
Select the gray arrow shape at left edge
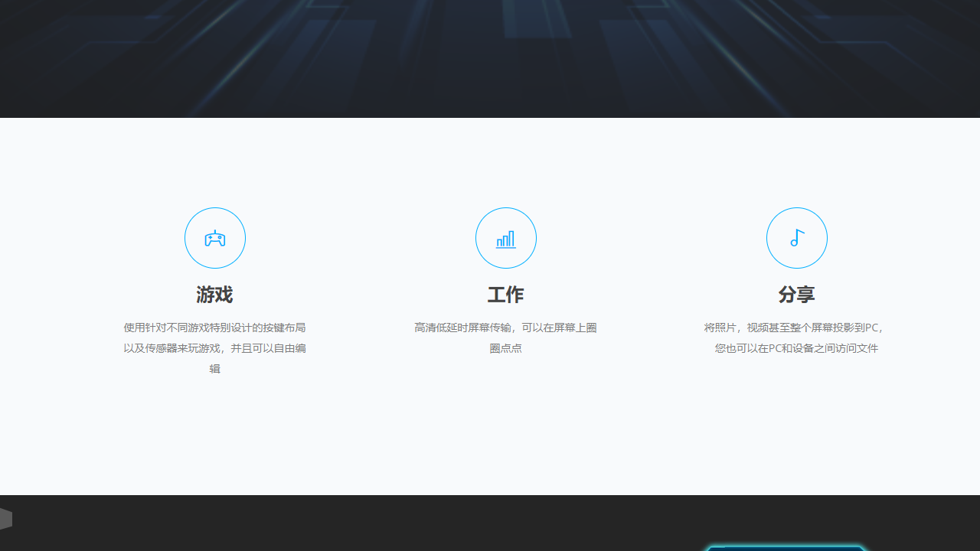pos(5,518)
